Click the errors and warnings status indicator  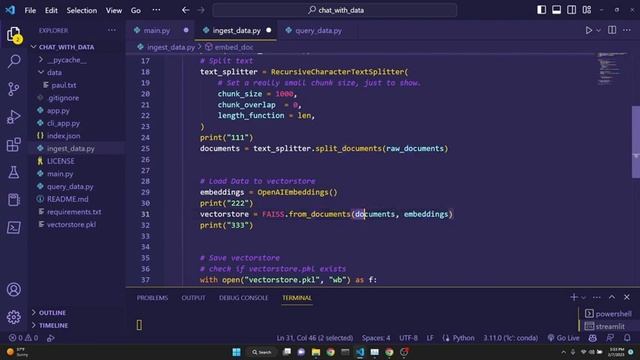[x=24, y=338]
